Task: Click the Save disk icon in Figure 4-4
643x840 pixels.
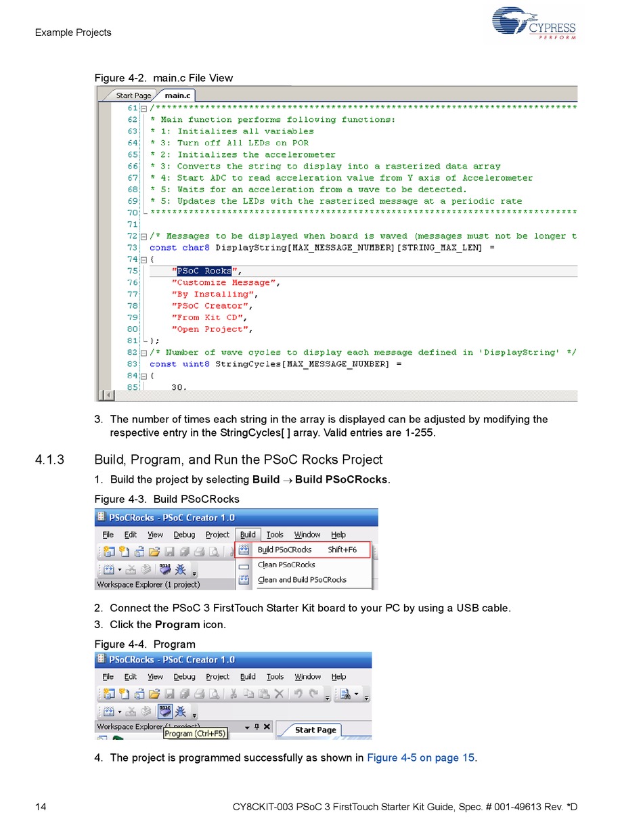Action: click(x=169, y=693)
